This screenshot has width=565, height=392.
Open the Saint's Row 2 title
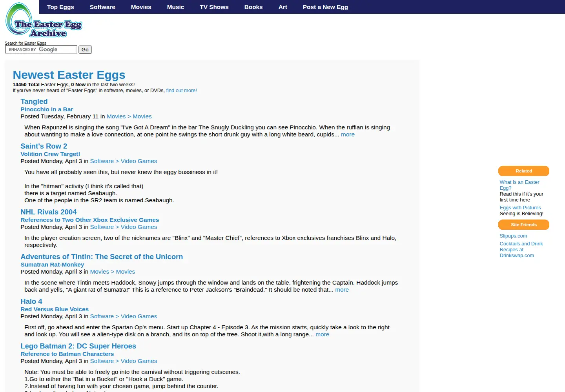coord(44,146)
